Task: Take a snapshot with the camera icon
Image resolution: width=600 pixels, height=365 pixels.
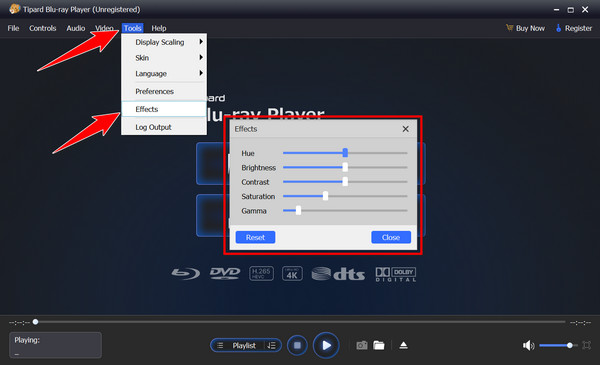Action: (x=362, y=345)
